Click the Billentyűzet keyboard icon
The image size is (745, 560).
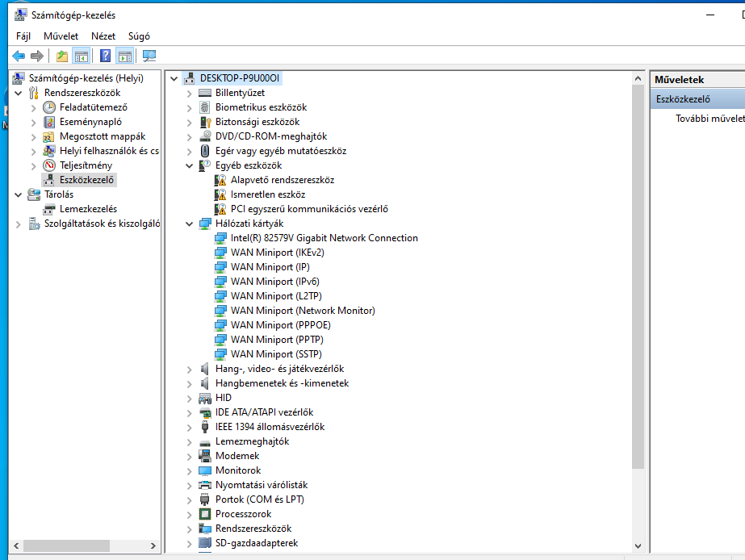pos(205,93)
